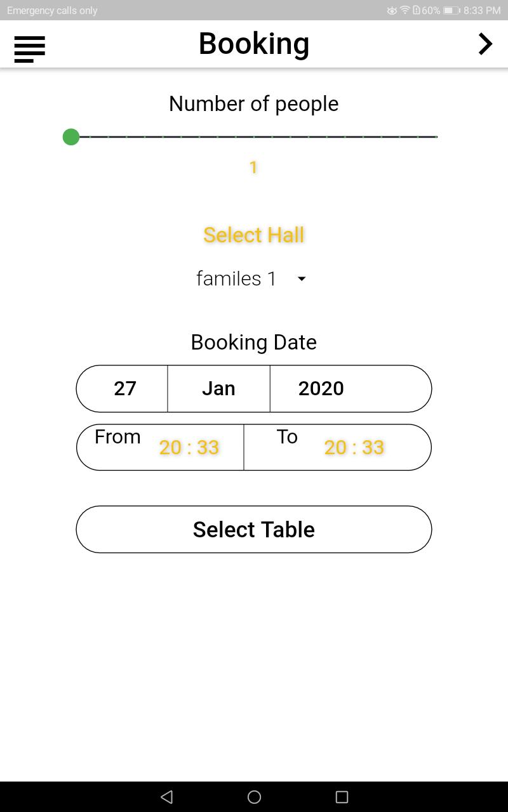This screenshot has height=812, width=508.
Task: Open the hamburger menu icon
Action: 29,49
